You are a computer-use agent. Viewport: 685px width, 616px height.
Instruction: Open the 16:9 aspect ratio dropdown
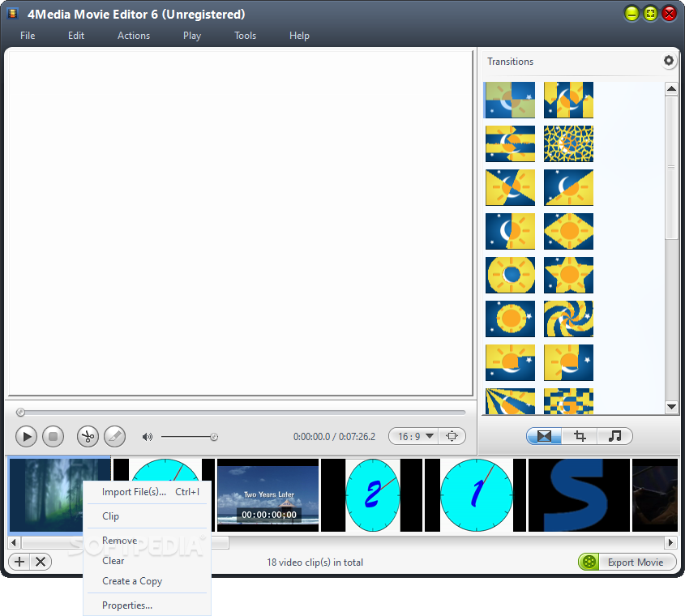415,436
